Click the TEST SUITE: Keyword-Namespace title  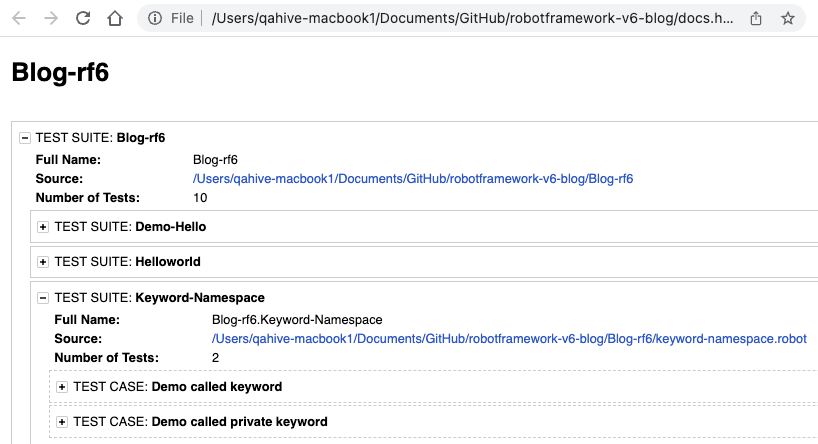(x=160, y=298)
